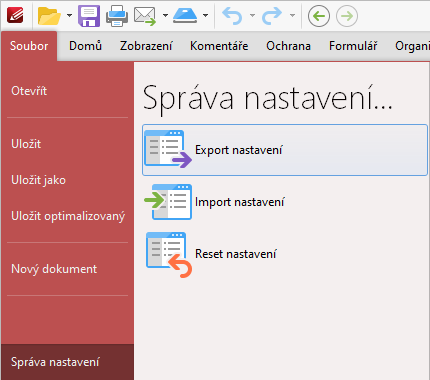Viewport: 430px width, 380px height.
Task: Open the Ochrana tab
Action: pos(288,46)
